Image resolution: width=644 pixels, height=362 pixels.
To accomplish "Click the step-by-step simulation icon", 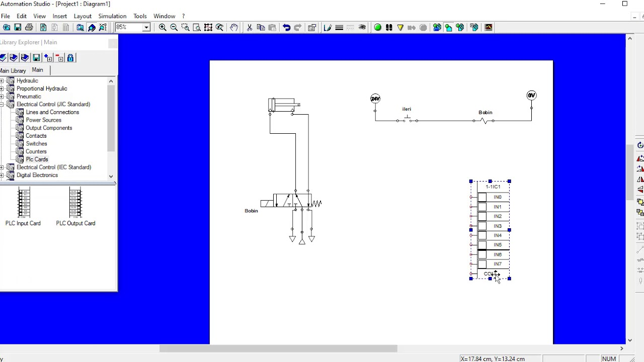I will click(x=389, y=28).
